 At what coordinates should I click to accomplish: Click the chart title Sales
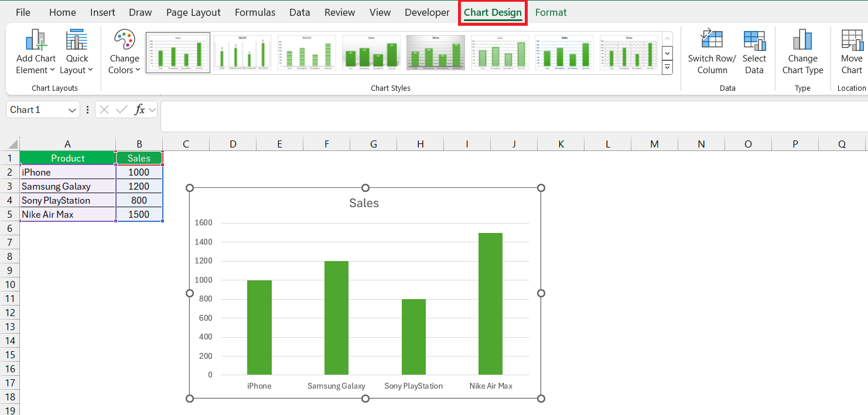(364, 203)
